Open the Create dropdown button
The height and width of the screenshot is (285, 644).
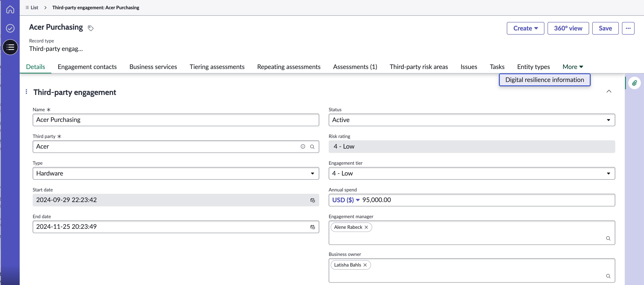point(526,28)
